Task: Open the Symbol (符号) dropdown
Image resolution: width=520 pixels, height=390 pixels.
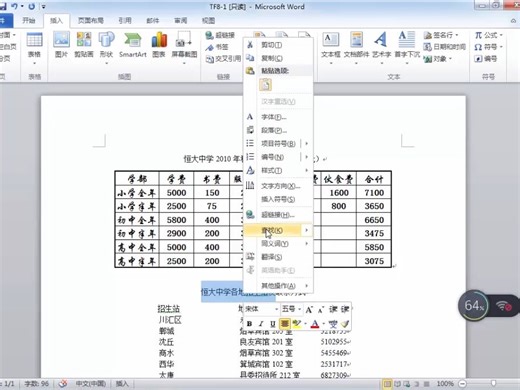Action: [x=488, y=47]
